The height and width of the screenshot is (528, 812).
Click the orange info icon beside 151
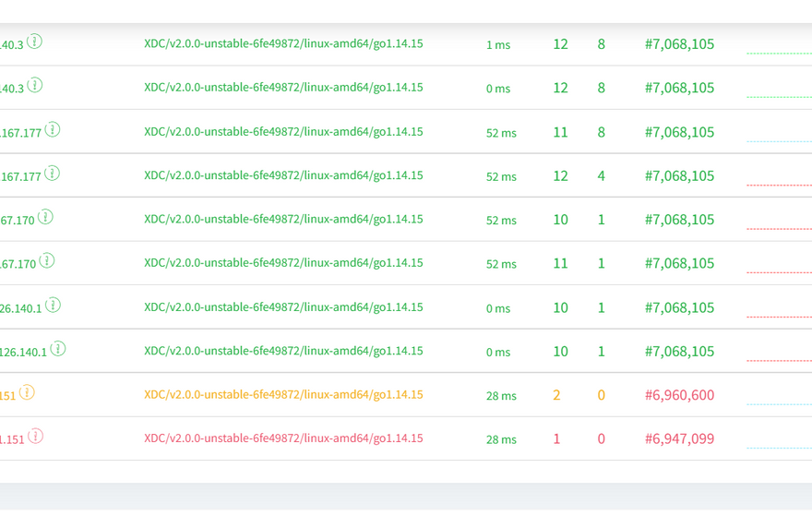[x=27, y=392]
